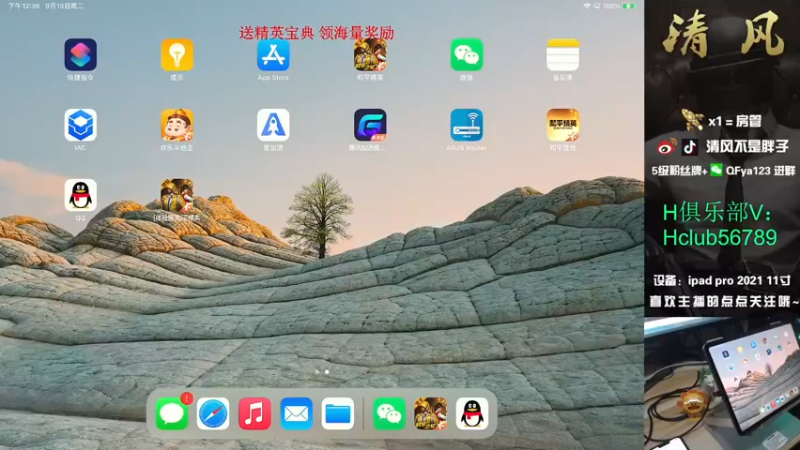Tap the battery indicator in the status bar

[629, 6]
